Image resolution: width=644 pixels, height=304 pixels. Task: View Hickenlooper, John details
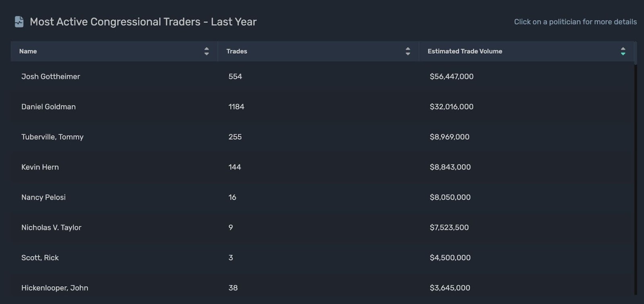(55, 288)
